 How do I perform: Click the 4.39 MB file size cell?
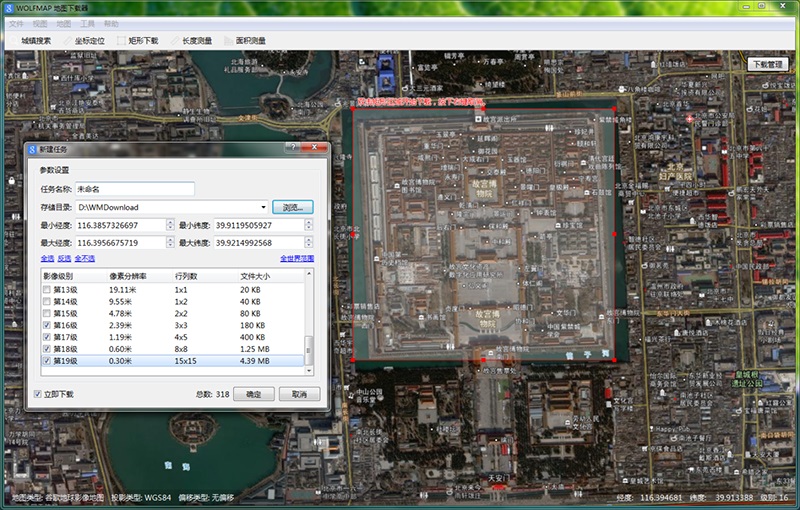pos(255,361)
